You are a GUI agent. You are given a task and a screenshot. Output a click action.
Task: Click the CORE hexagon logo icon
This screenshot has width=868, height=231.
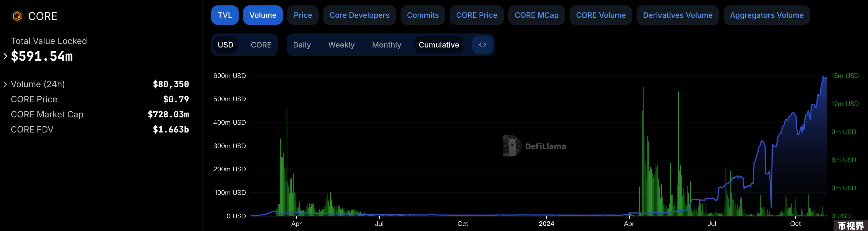[x=17, y=16]
